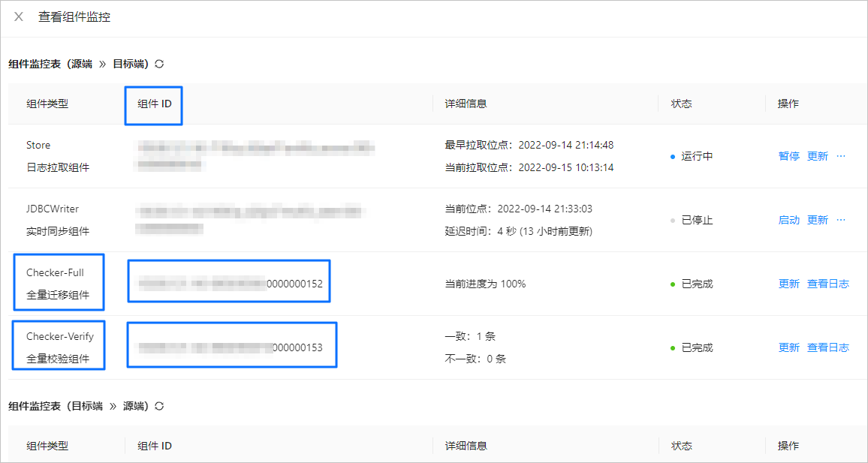This screenshot has height=463, width=868.
Task: Select the Checker-Verify component ID ending 153
Action: click(231, 347)
